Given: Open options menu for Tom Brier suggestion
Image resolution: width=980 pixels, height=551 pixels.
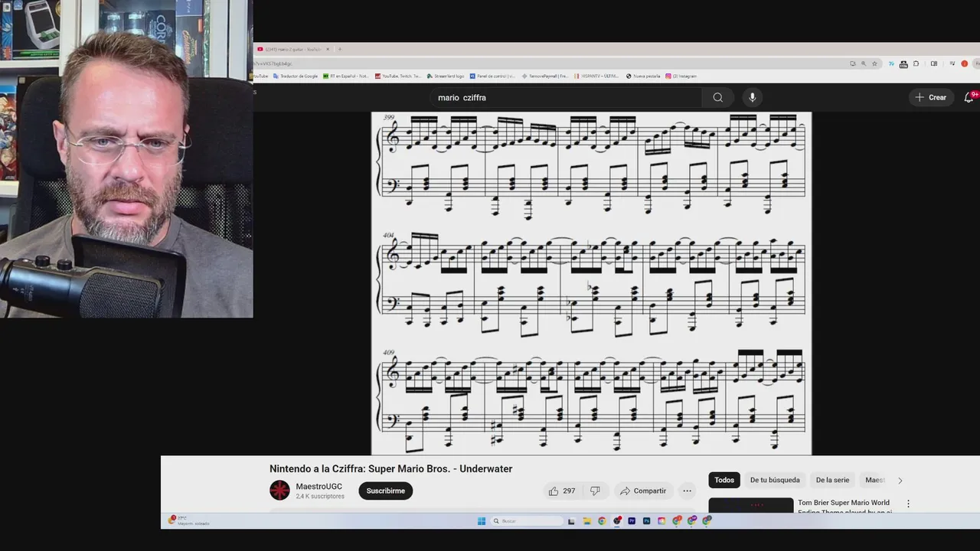Looking at the screenshot, I should click(x=908, y=504).
